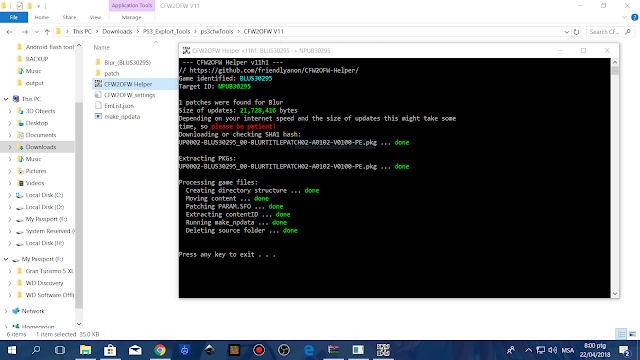Expand the Desktop tree node
The height and width of the screenshot is (360, 640).
coord(10,123)
